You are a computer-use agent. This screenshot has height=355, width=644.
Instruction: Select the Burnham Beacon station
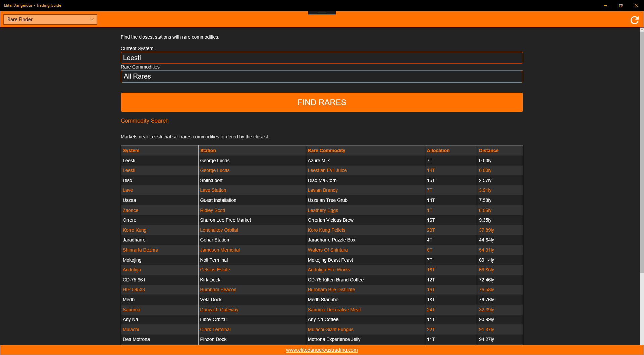[218, 290]
